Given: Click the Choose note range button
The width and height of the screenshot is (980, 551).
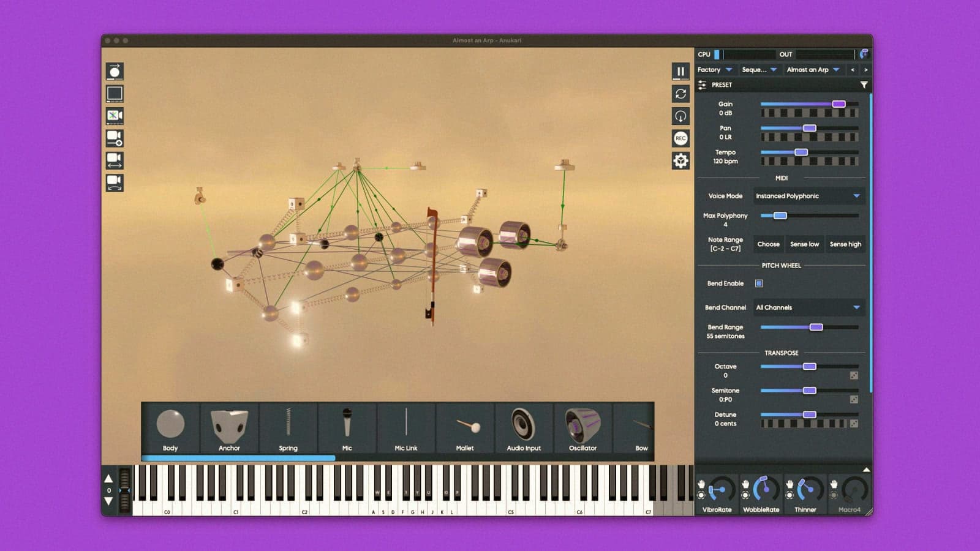Looking at the screenshot, I should click(x=768, y=244).
